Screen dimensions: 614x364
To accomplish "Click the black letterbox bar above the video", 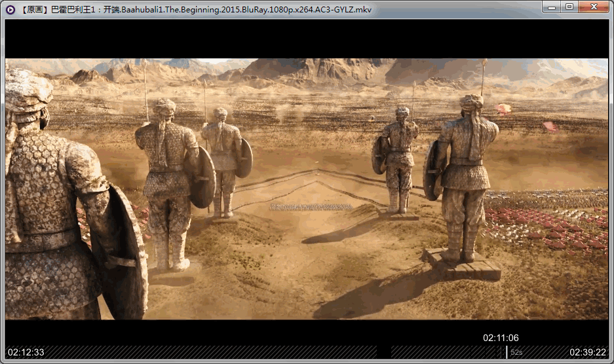I will point(307,39).
